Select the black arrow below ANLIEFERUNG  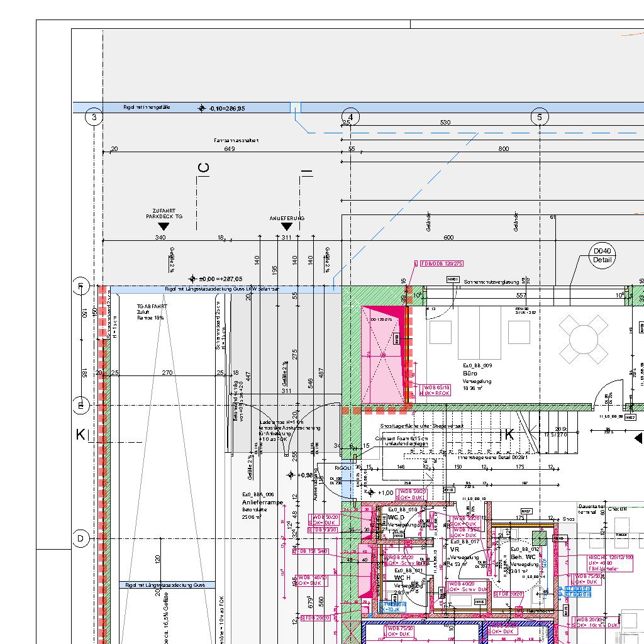286,226
